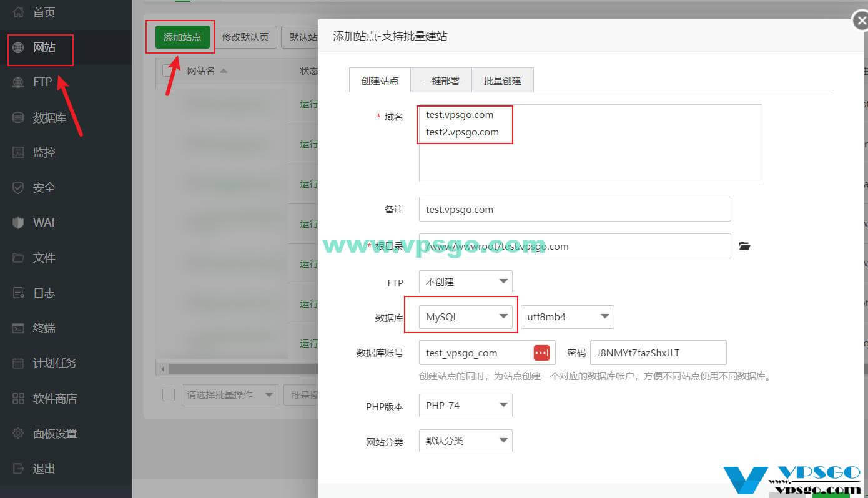The image size is (868, 498).
Task: Open 软件商店 menu item label
Action: tap(55, 398)
